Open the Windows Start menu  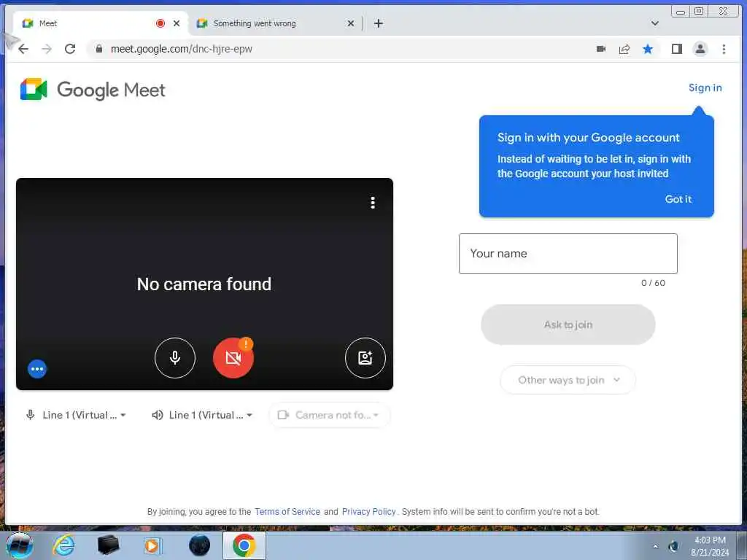pyautogui.click(x=19, y=545)
